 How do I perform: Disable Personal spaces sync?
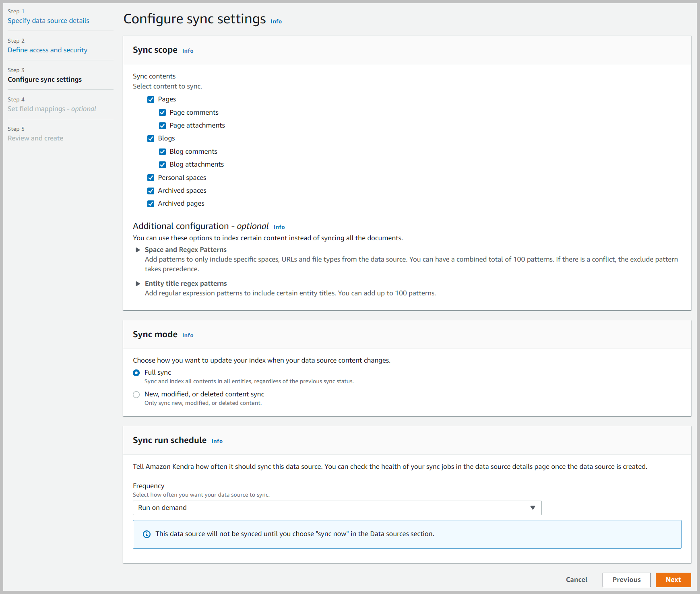tap(151, 177)
